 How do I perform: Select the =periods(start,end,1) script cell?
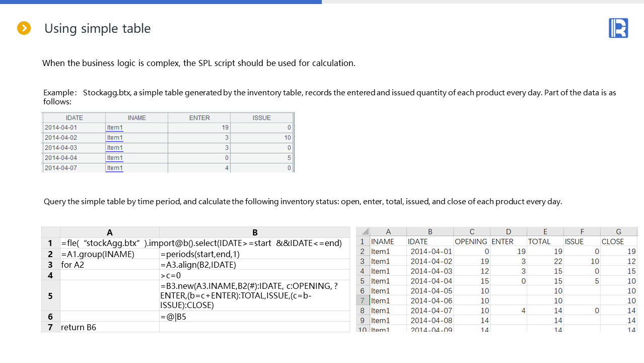click(200, 254)
